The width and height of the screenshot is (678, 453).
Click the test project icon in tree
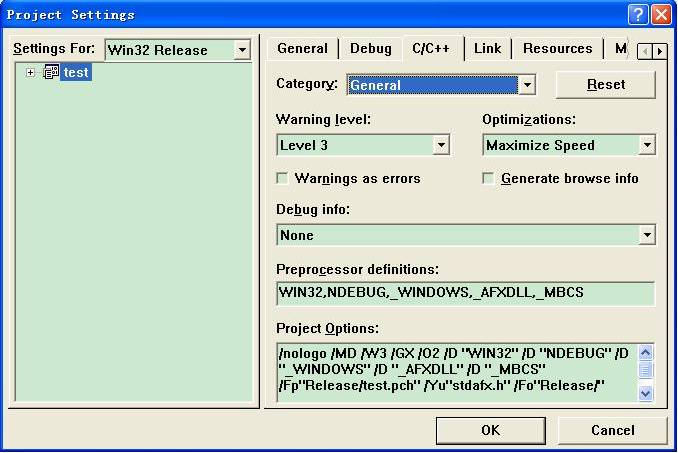(51, 72)
